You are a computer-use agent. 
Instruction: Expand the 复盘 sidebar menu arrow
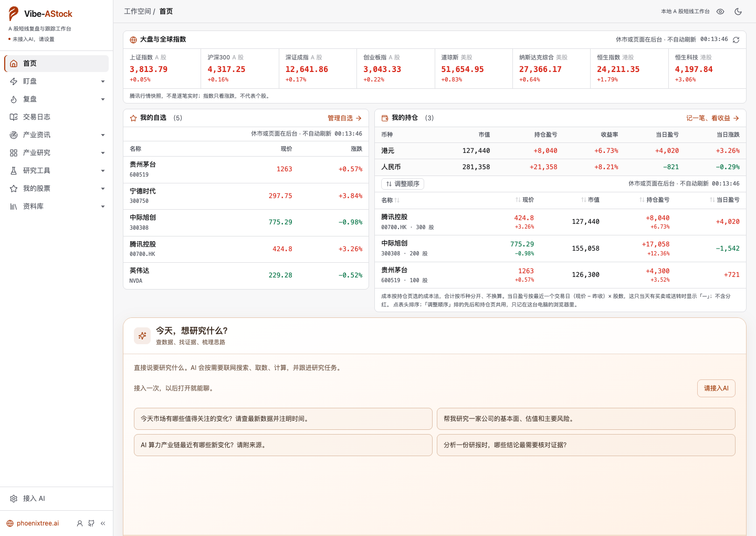103,99
